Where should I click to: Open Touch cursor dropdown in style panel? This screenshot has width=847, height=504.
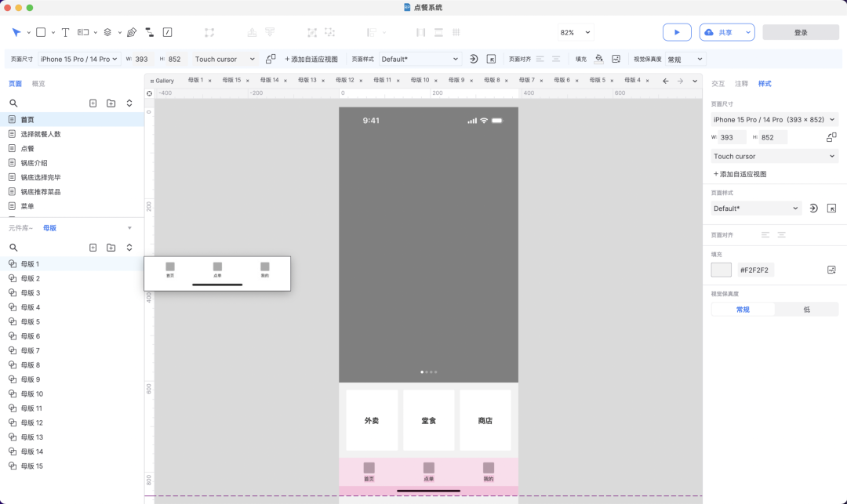(774, 156)
